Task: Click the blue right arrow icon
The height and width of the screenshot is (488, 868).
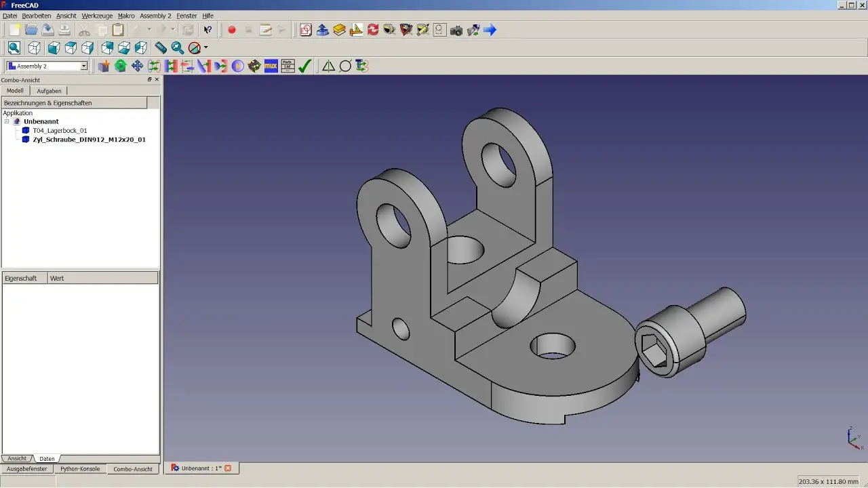Action: coord(490,30)
